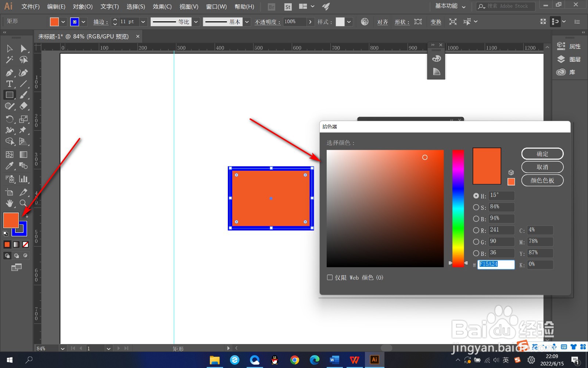Open Adobe Stock St icon
Image resolution: width=588 pixels, height=368 pixels.
[288, 7]
